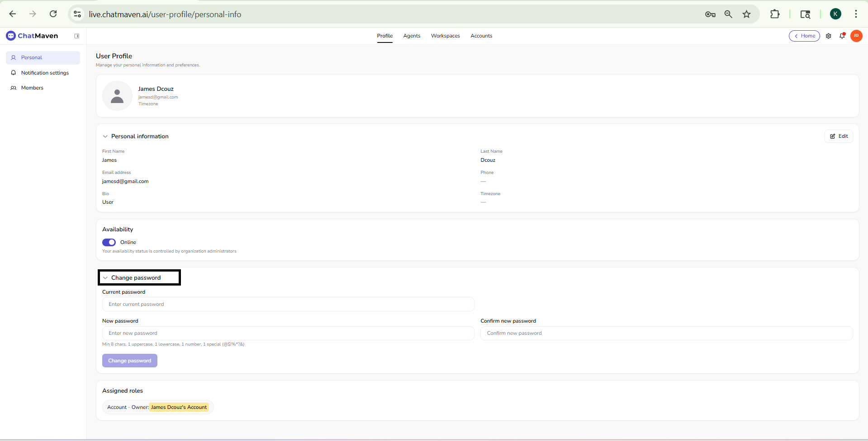Image resolution: width=868 pixels, height=441 pixels.
Task: Click the Personal person icon in sidebar
Action: tap(14, 57)
